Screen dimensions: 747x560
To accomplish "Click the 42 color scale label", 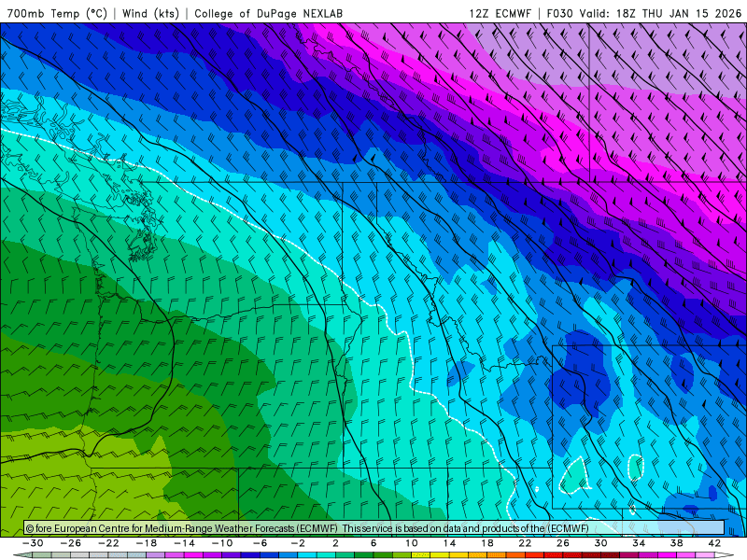I will point(714,543).
